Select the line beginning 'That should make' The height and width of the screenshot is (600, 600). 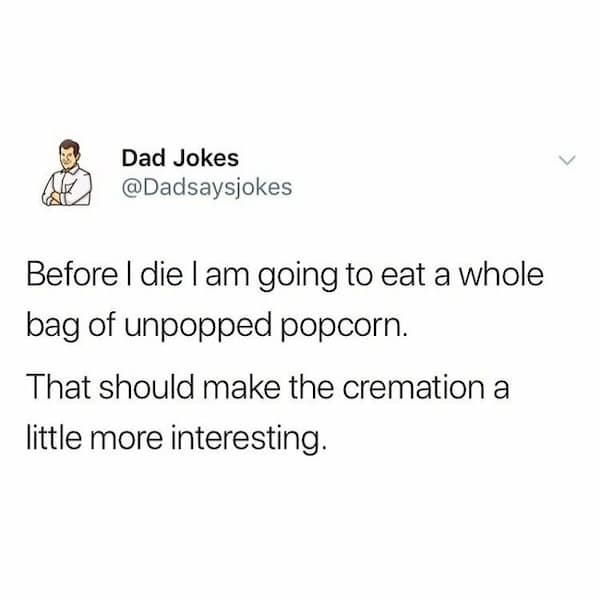coord(268,388)
